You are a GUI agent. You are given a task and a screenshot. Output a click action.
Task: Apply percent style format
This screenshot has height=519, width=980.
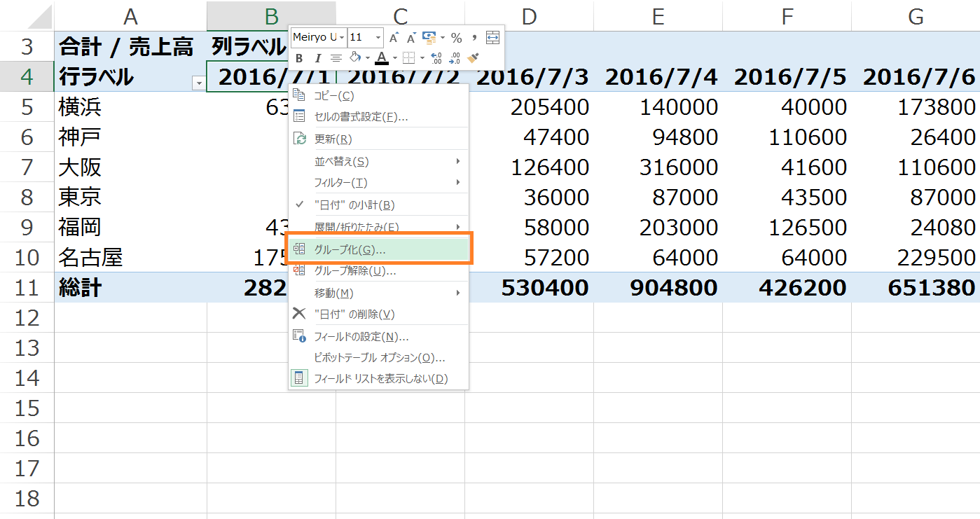tap(456, 38)
